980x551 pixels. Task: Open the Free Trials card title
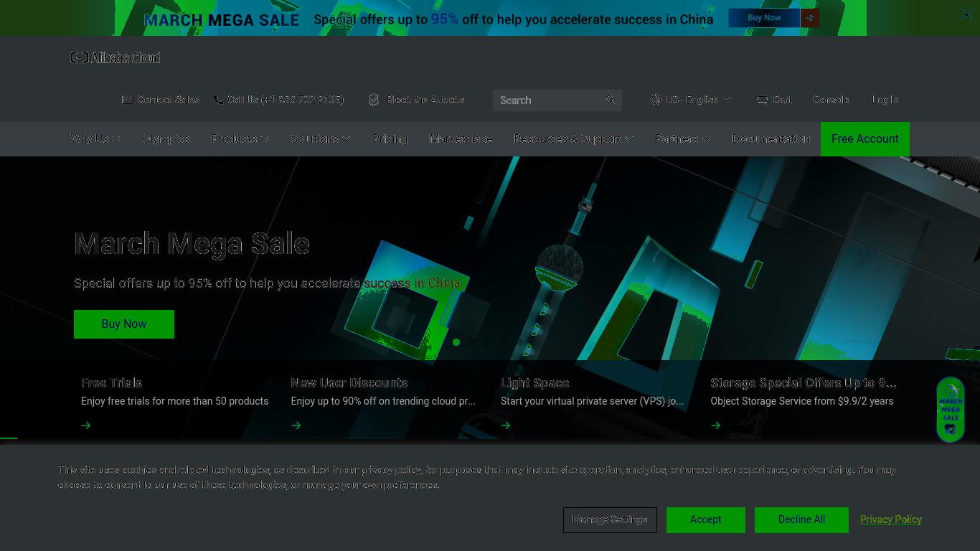pyautogui.click(x=111, y=383)
